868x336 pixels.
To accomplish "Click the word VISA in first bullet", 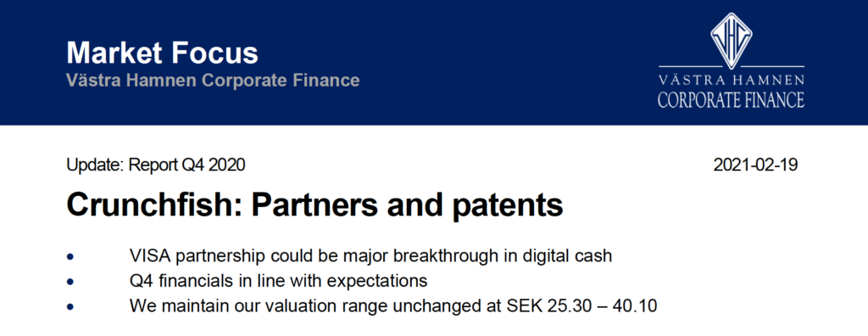I will tap(148, 256).
